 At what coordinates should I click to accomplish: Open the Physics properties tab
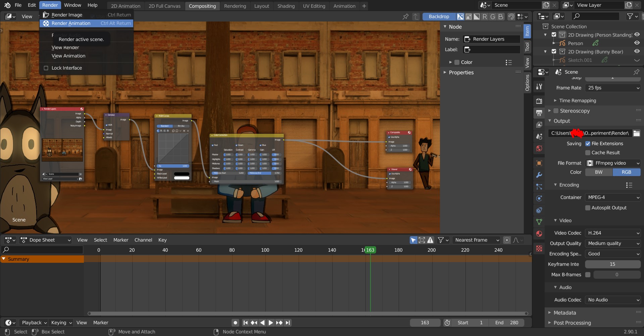(539, 198)
